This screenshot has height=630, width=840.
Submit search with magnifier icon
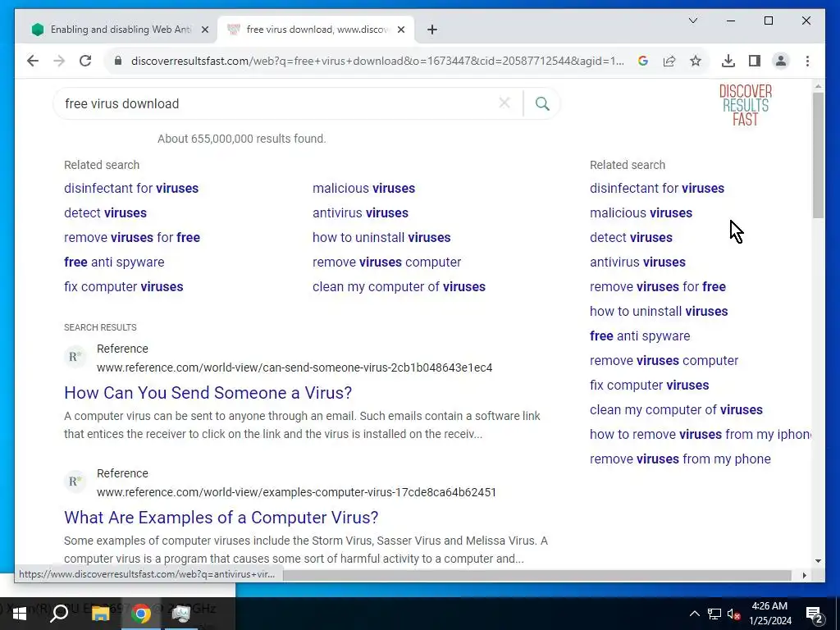tap(542, 103)
